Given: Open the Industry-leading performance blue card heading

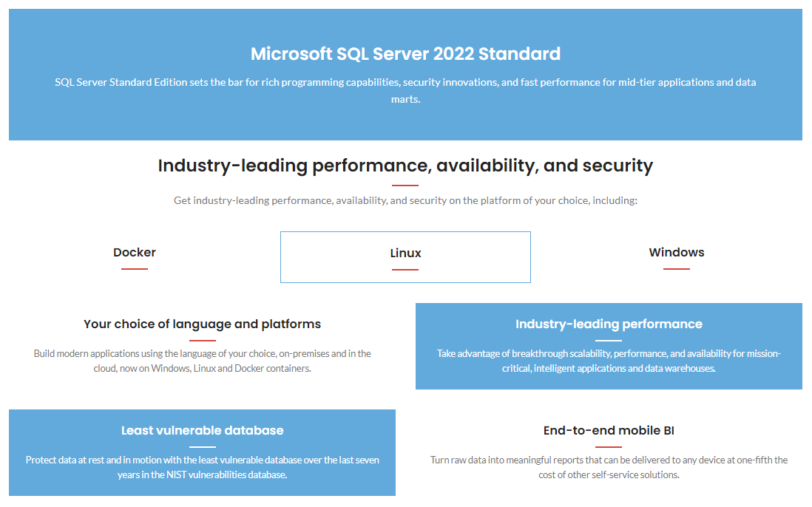Looking at the screenshot, I should [x=609, y=324].
